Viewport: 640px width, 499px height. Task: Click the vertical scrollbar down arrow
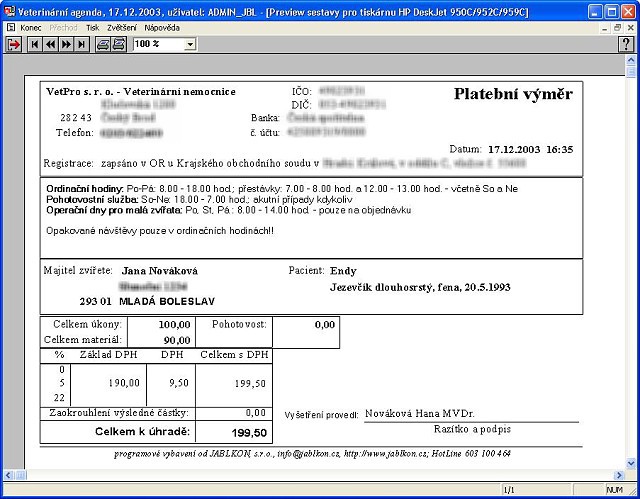[631, 463]
